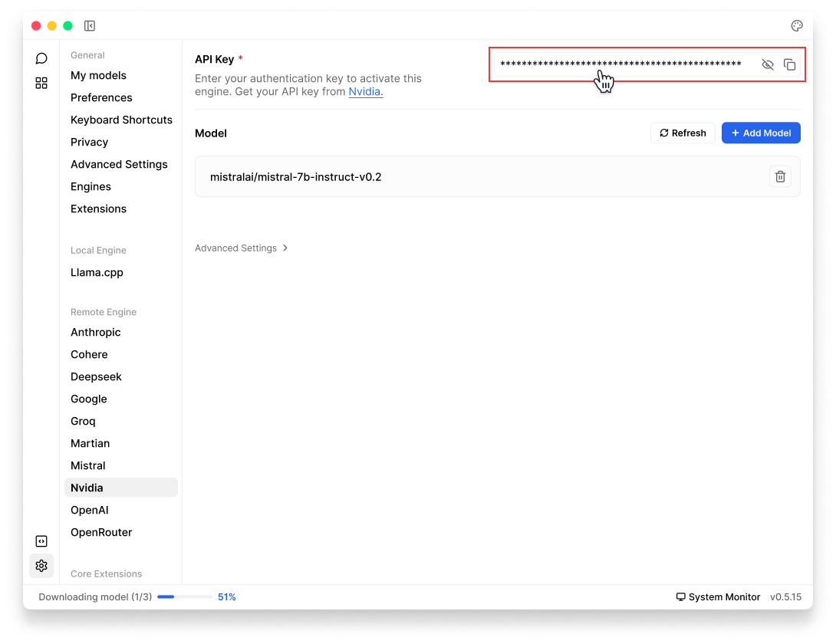Viewport: 836px width, 644px height.
Task: Refresh the model list
Action: point(683,133)
